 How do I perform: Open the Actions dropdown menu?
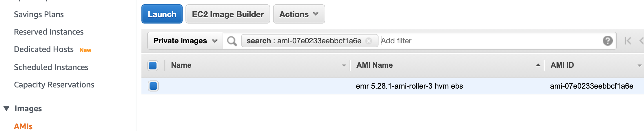pos(299,14)
